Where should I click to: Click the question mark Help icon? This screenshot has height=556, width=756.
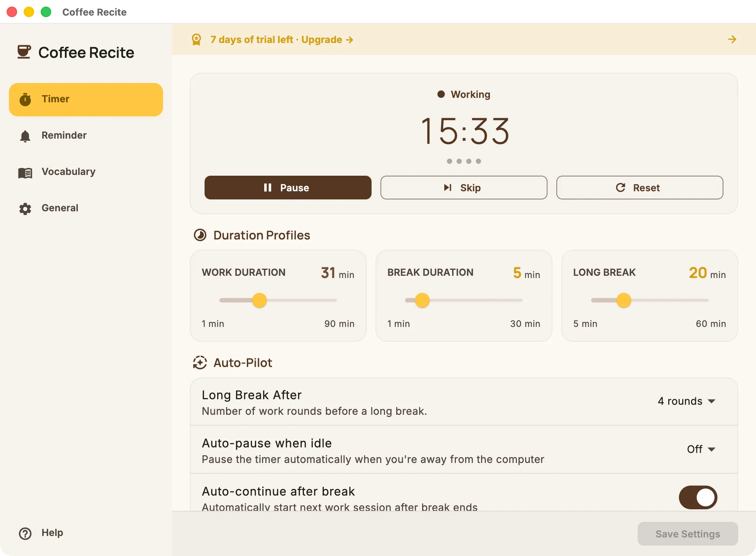tap(25, 533)
